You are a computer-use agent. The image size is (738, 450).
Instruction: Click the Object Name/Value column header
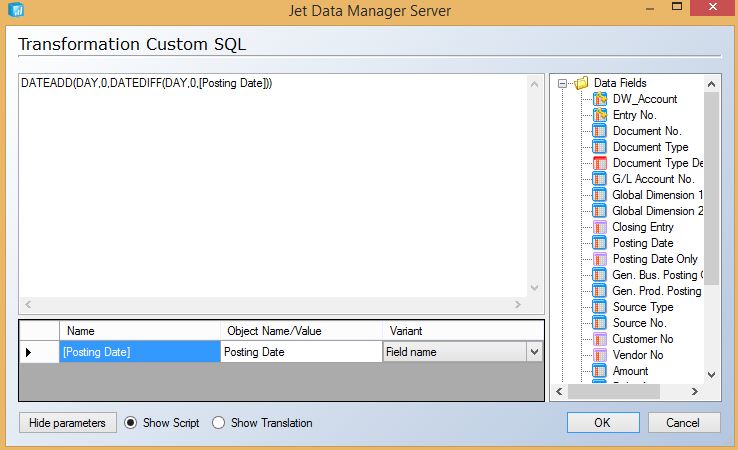(x=301, y=331)
